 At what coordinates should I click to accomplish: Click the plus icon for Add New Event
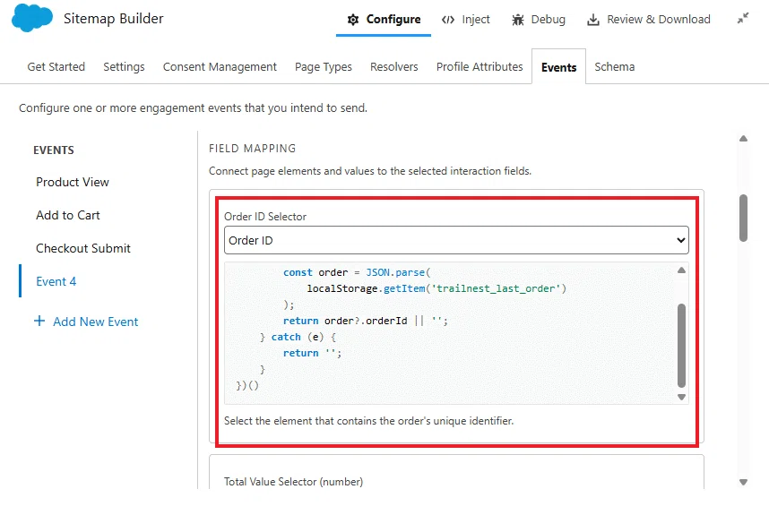[39, 321]
